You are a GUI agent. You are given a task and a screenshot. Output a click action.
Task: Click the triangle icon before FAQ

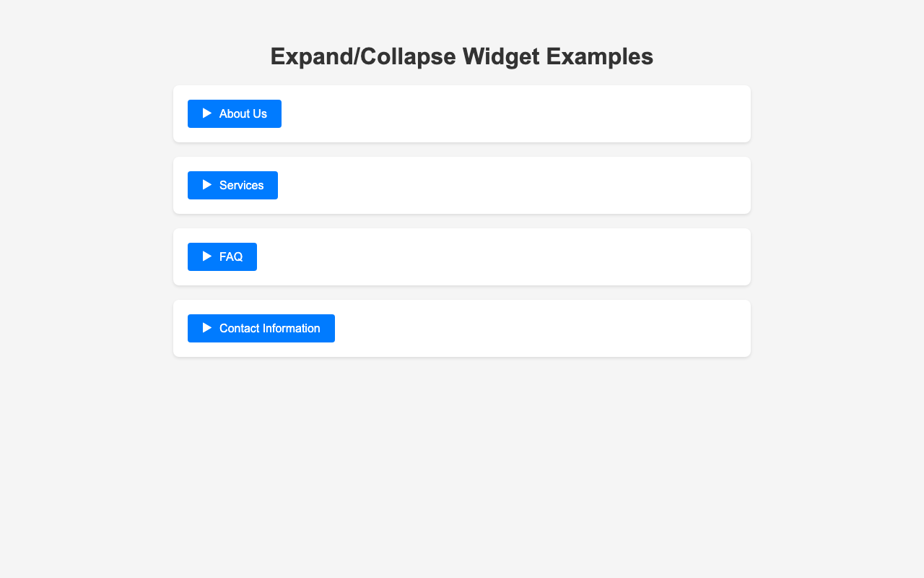click(x=207, y=256)
